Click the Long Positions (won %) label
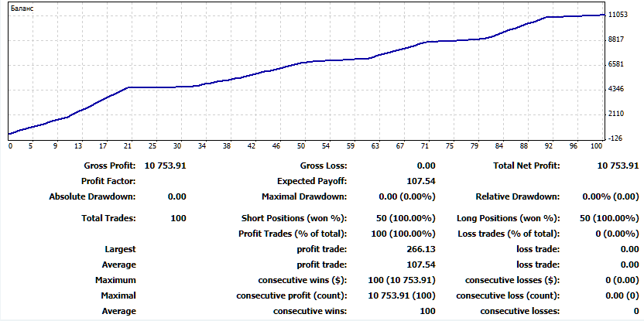644x321 pixels. click(x=509, y=218)
